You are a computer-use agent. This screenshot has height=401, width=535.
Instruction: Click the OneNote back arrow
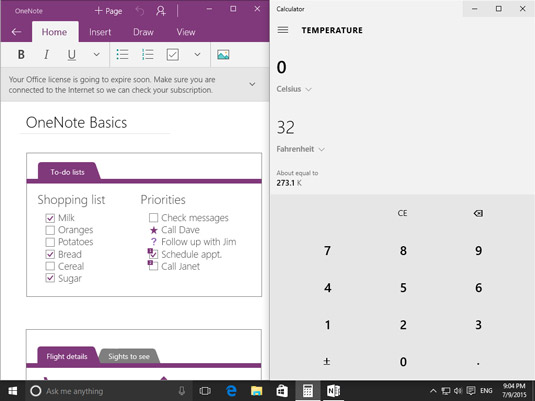point(16,32)
